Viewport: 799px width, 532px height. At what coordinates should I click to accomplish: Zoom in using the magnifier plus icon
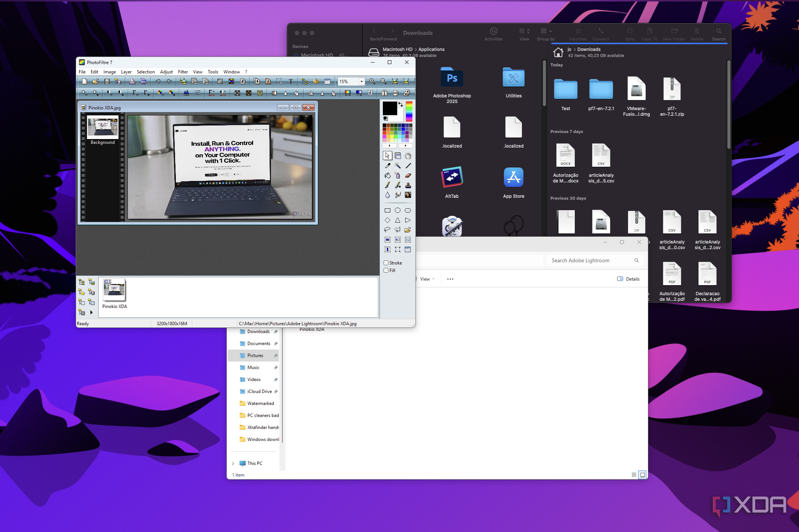(x=372, y=81)
